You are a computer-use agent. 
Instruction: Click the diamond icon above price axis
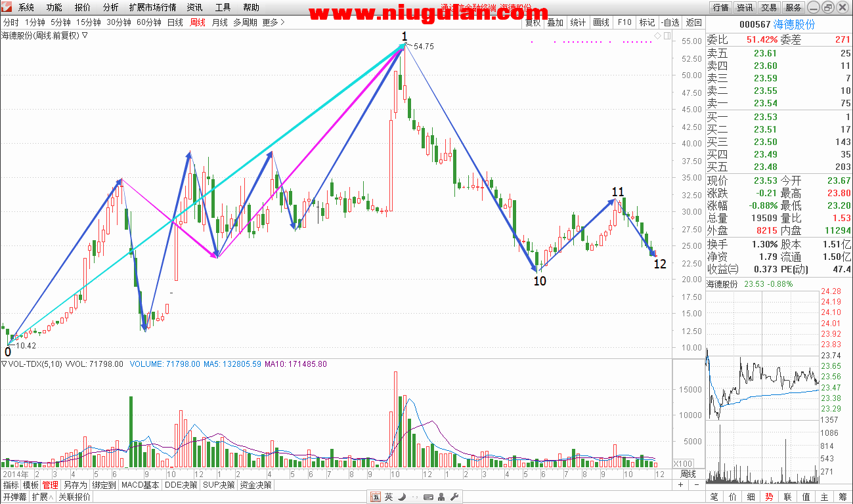point(657,35)
